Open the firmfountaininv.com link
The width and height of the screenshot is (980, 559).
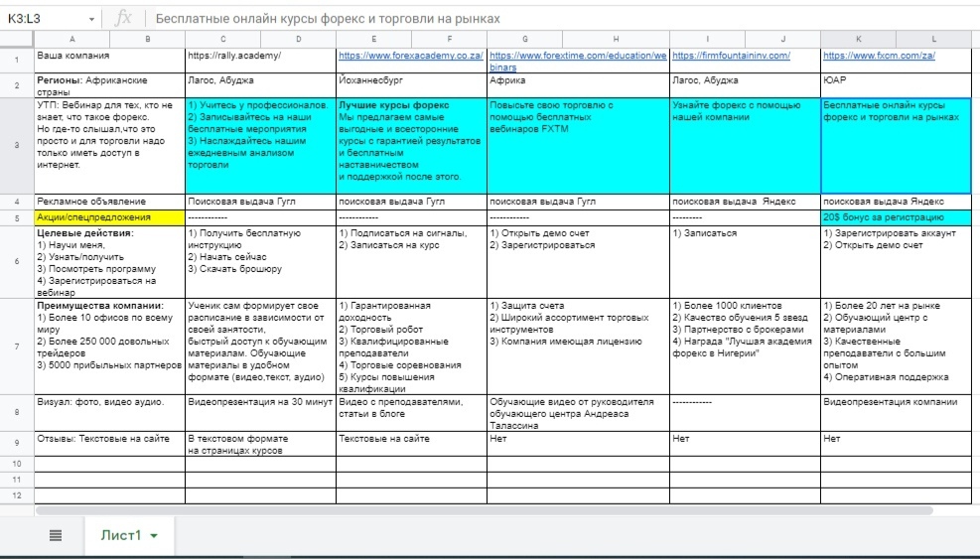731,55
